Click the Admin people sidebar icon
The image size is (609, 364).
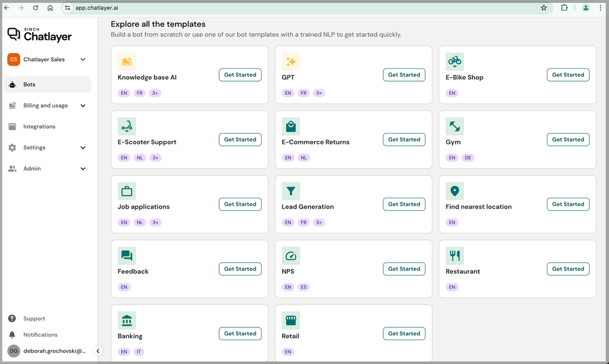[12, 168]
